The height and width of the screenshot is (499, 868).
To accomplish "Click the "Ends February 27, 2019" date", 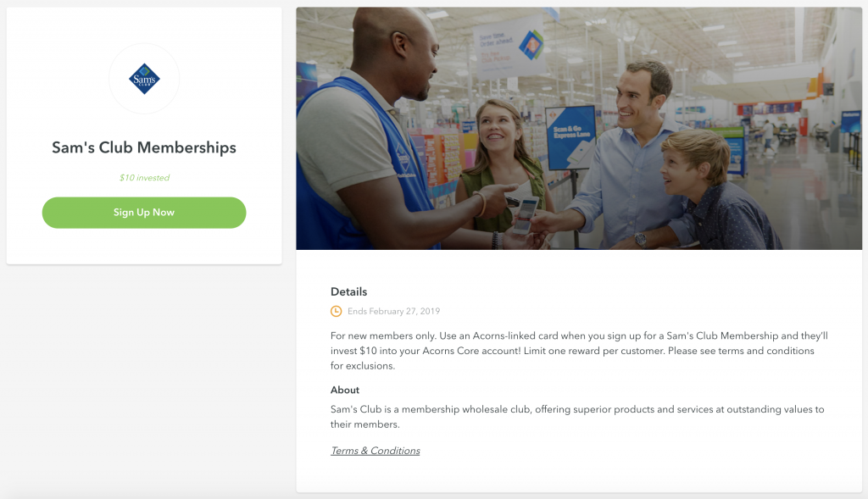I will 393,311.
